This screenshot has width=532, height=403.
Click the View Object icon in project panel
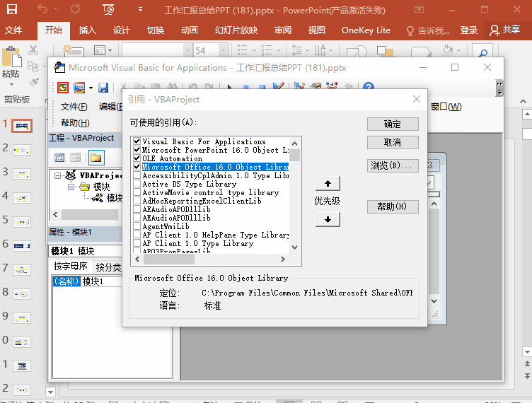(x=75, y=158)
